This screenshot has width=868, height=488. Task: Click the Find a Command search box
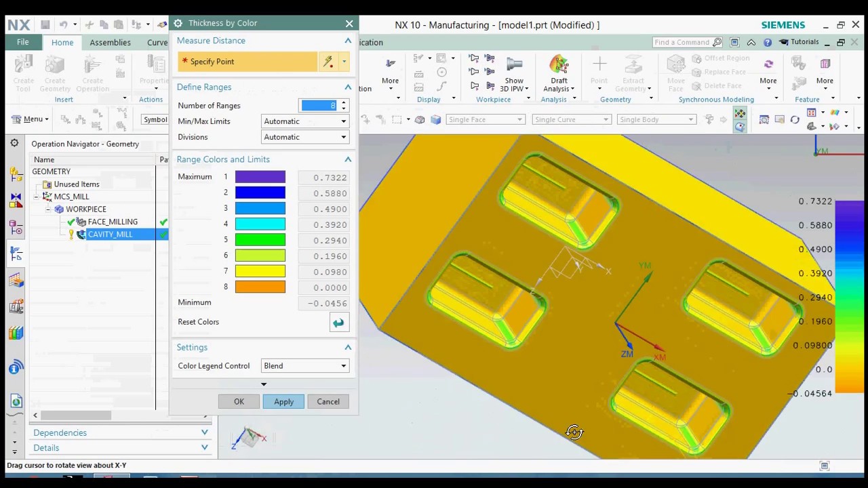(688, 42)
